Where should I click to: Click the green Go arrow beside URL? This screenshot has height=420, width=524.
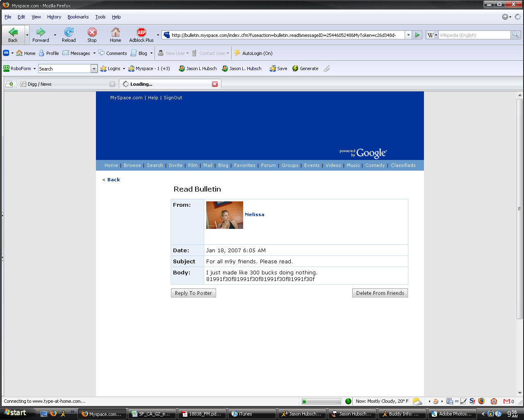tap(417, 35)
